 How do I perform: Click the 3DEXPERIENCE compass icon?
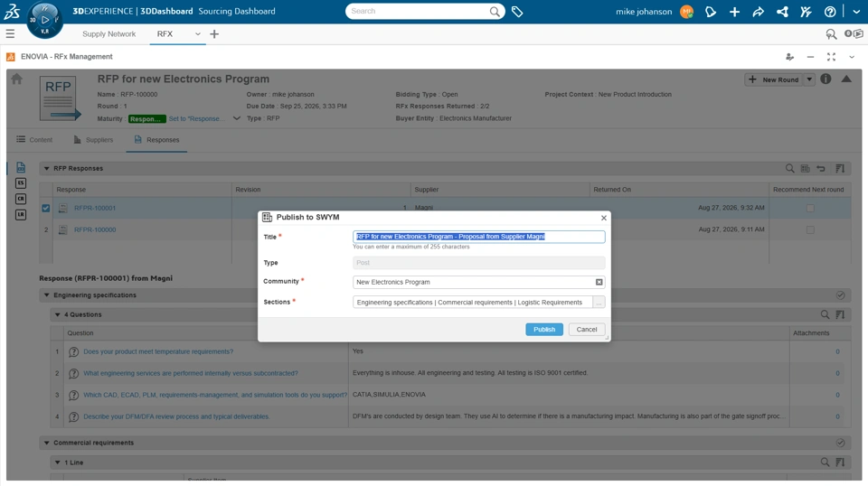click(x=44, y=20)
